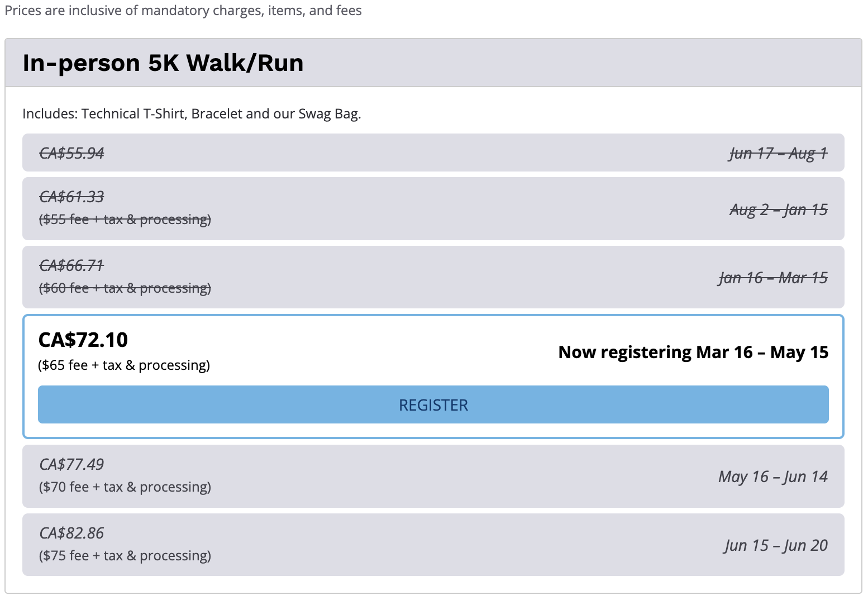
Task: Click the $70 fee + tax note
Action: coord(125,487)
